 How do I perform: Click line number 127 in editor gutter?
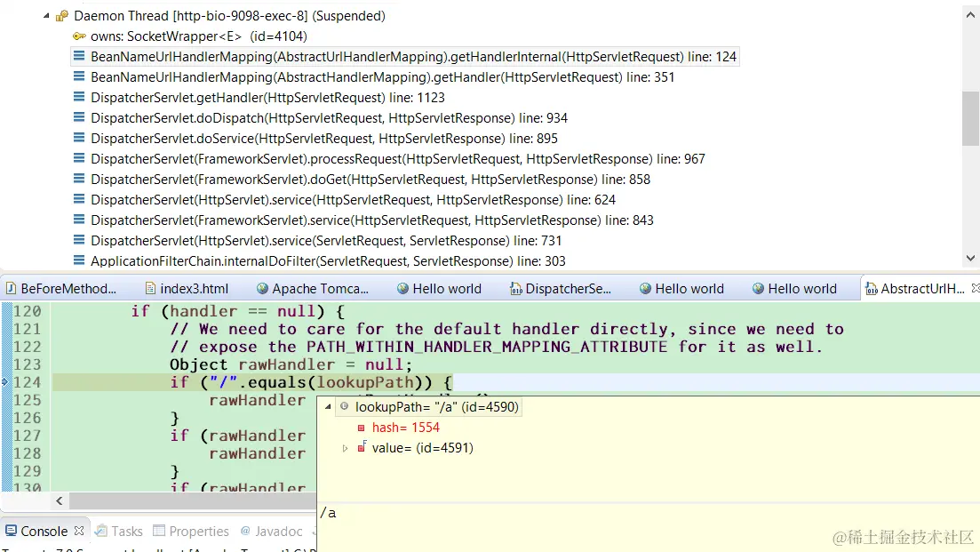click(27, 436)
